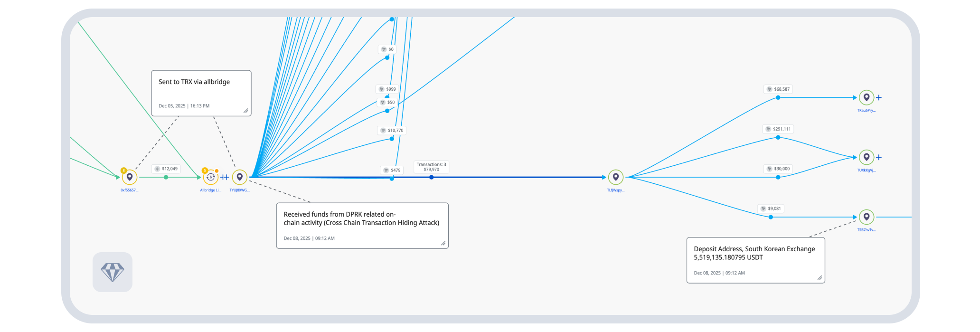This screenshot has width=980, height=332.
Task: Expand the TUXkKgVj node with plus
Action: [x=879, y=158]
